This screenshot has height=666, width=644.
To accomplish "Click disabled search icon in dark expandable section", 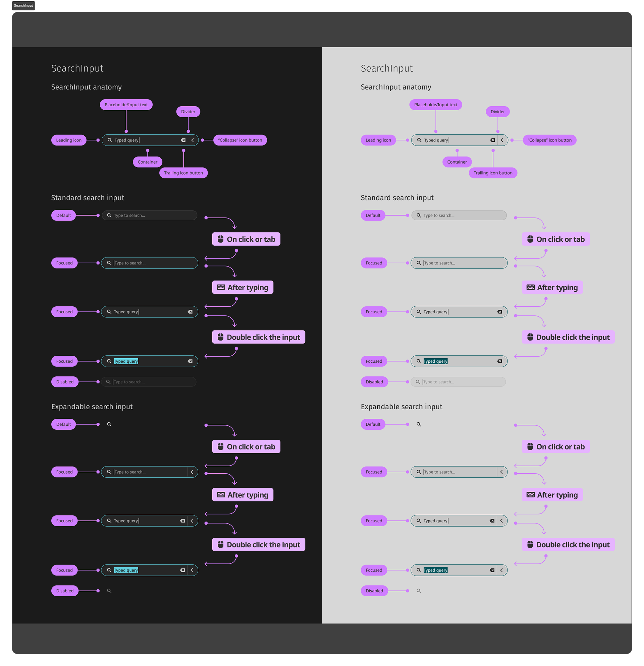I will (109, 591).
